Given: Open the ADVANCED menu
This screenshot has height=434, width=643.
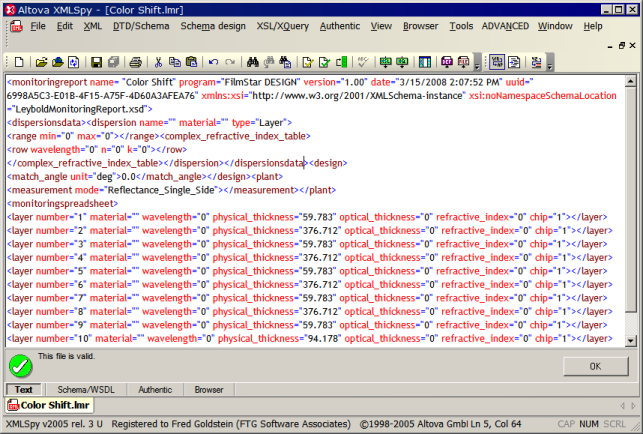Looking at the screenshot, I should (505, 26).
